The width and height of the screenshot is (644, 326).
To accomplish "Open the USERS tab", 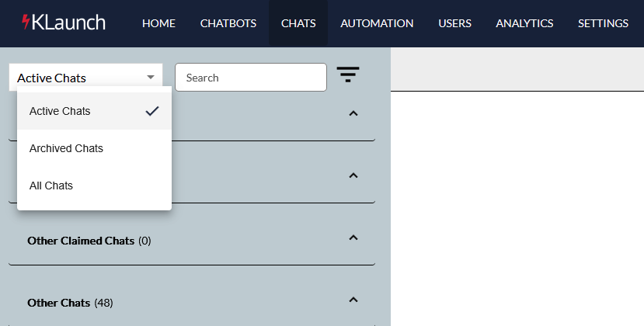I will [454, 23].
